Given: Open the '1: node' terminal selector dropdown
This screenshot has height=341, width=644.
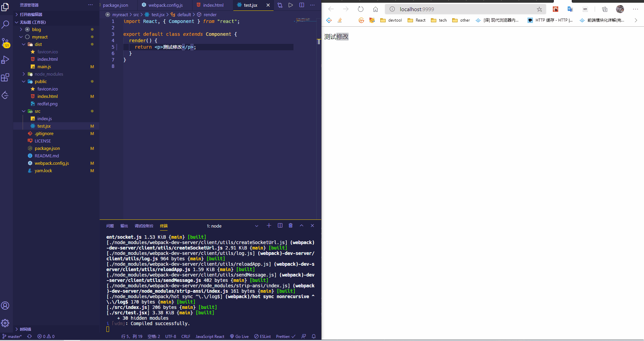Looking at the screenshot, I should tap(233, 226).
